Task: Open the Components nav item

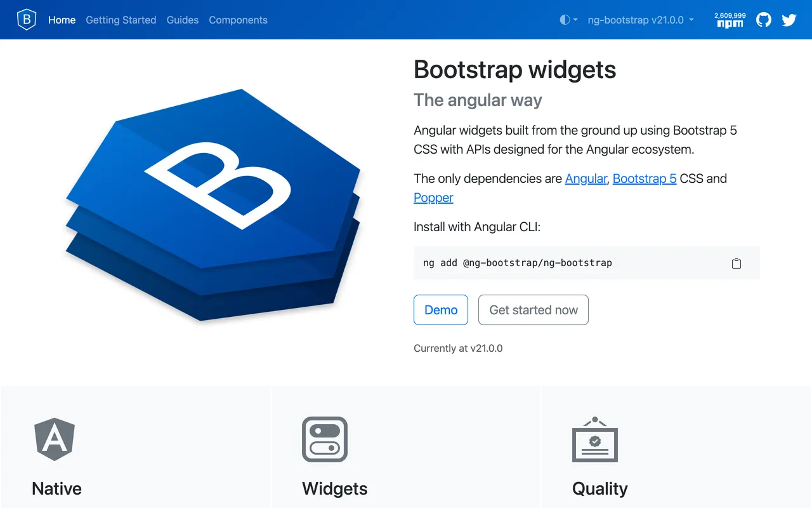Action: click(x=238, y=20)
